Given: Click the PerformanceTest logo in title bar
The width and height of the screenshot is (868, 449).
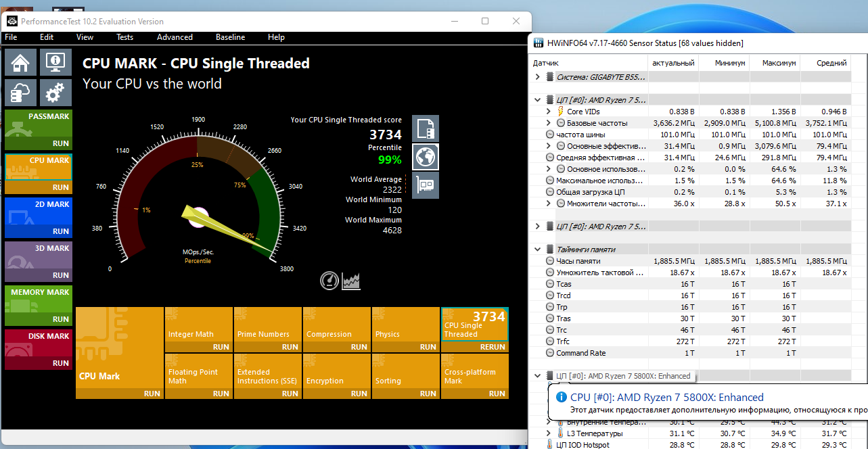Looking at the screenshot, I should coord(12,21).
